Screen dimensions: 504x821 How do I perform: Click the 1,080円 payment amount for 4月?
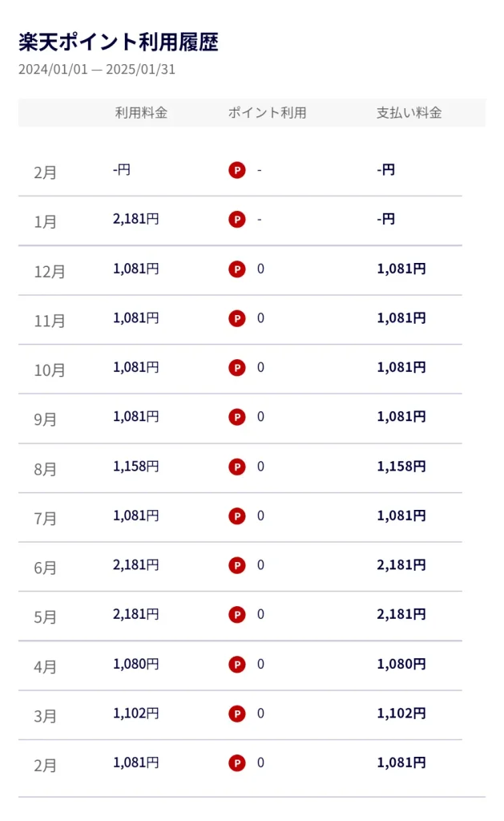(401, 664)
